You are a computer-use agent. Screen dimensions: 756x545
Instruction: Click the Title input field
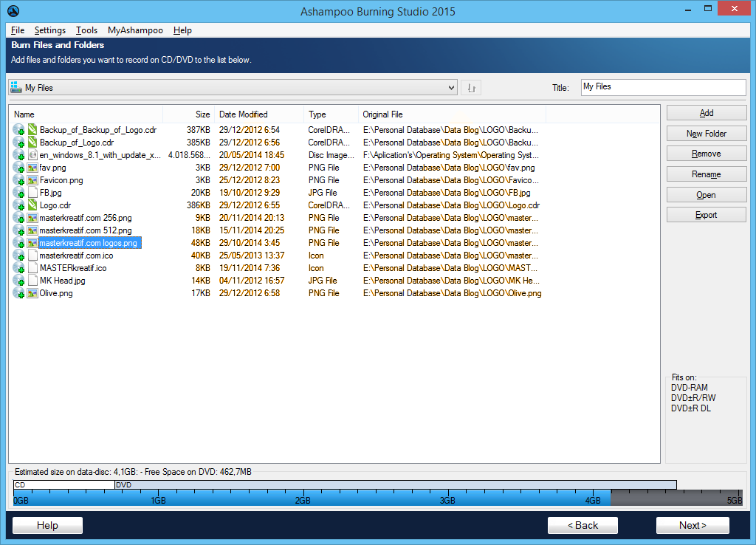[664, 87]
